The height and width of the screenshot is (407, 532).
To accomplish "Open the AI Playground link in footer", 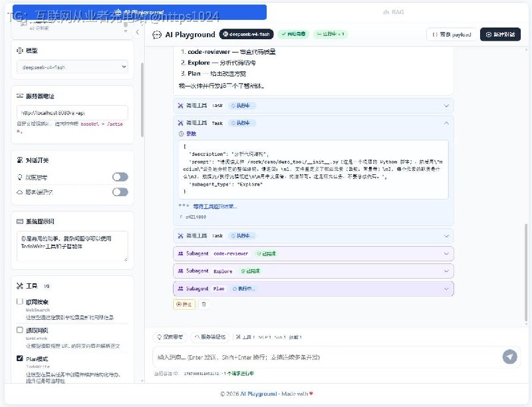I will 259,394.
